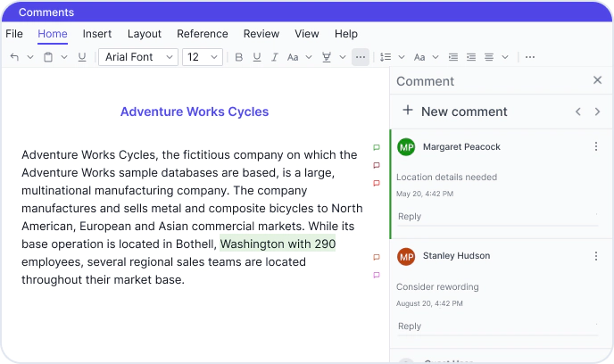This screenshot has height=364, width=614.
Task: Click the 'Consider rewording' comment text
Action: pyautogui.click(x=437, y=287)
